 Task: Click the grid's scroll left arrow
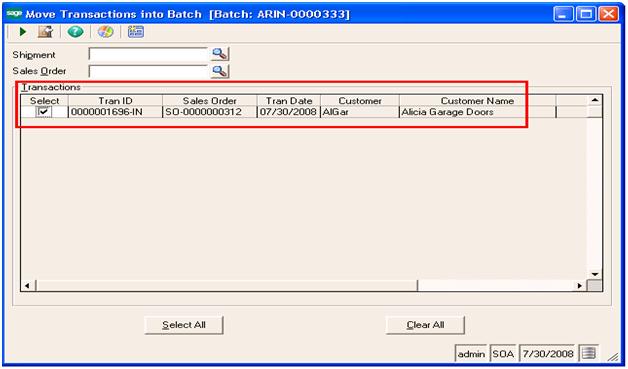point(27,286)
